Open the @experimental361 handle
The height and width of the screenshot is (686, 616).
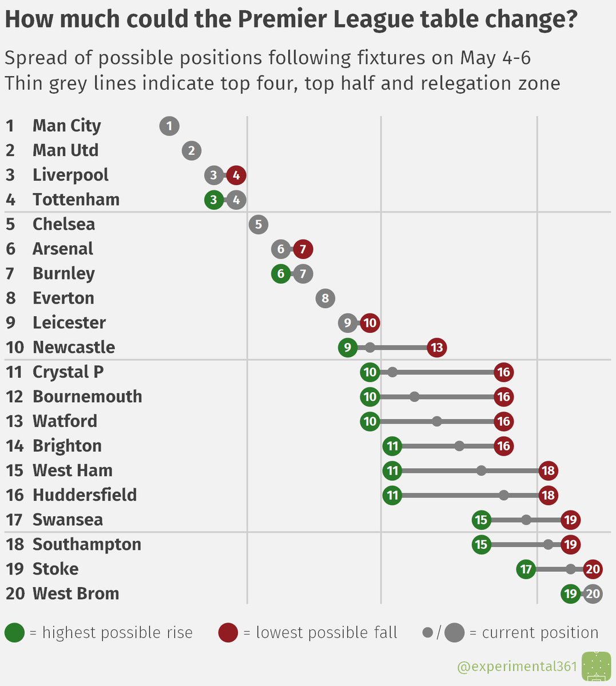pyautogui.click(x=517, y=667)
